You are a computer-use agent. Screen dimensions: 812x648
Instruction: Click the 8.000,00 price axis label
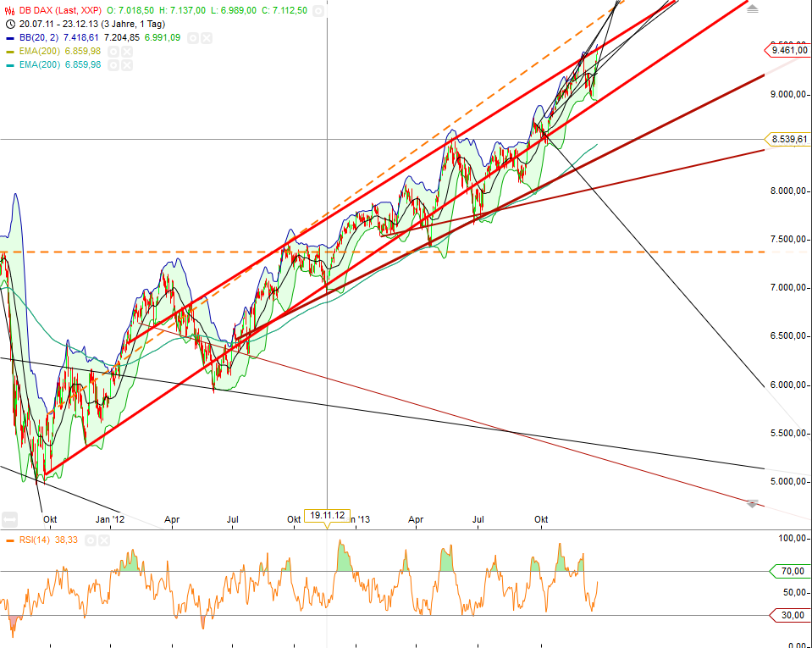789,191
